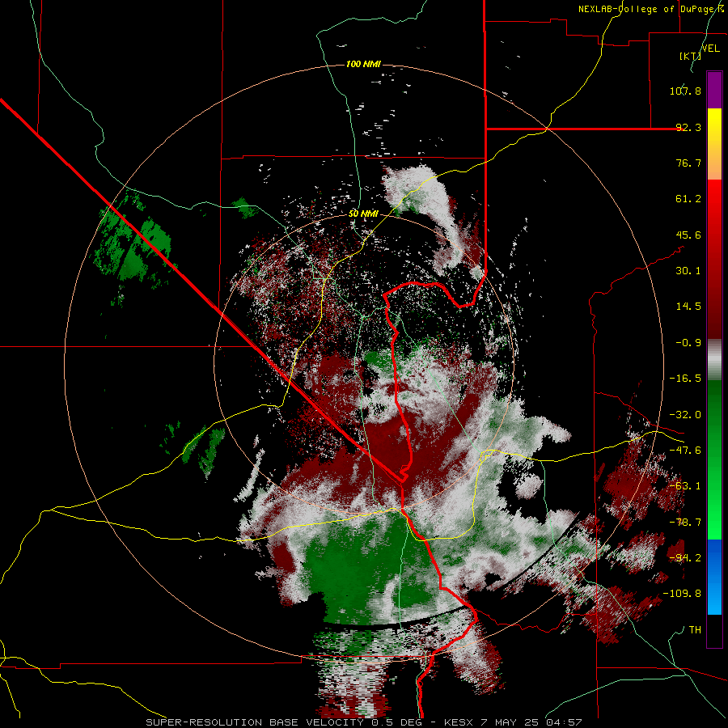
Task: Select the 61.2 value on velocity scale
Action: pyautogui.click(x=688, y=199)
